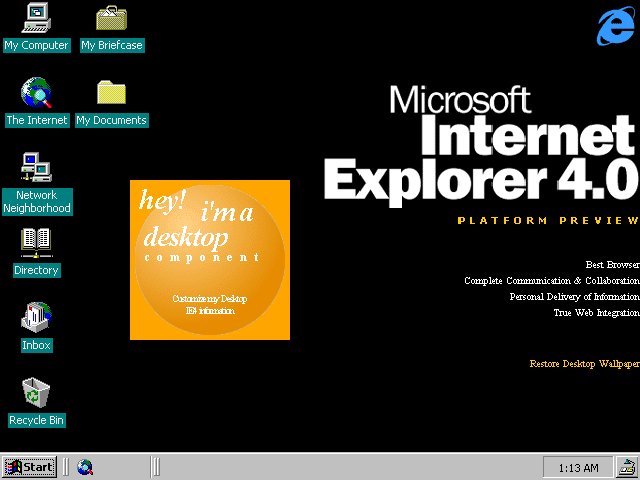Click the My Briefcase label text
The width and height of the screenshot is (640, 480).
click(112, 45)
